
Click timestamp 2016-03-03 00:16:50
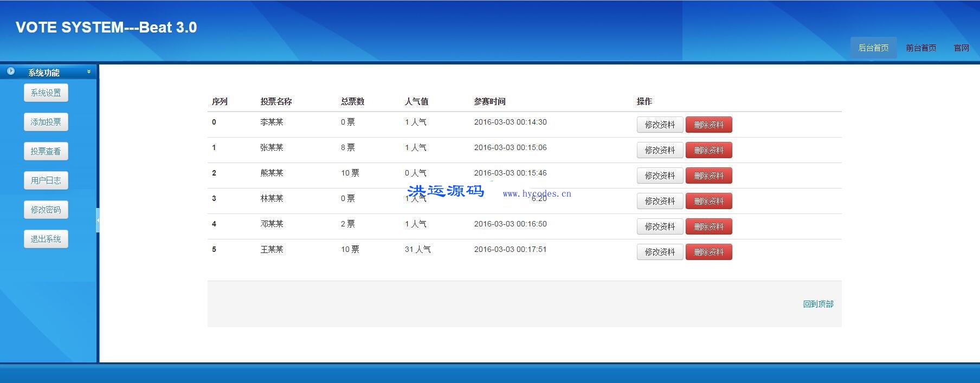coord(511,224)
